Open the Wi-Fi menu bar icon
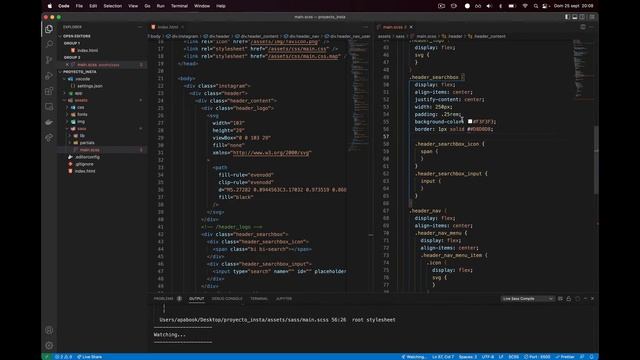 [x=525, y=6]
